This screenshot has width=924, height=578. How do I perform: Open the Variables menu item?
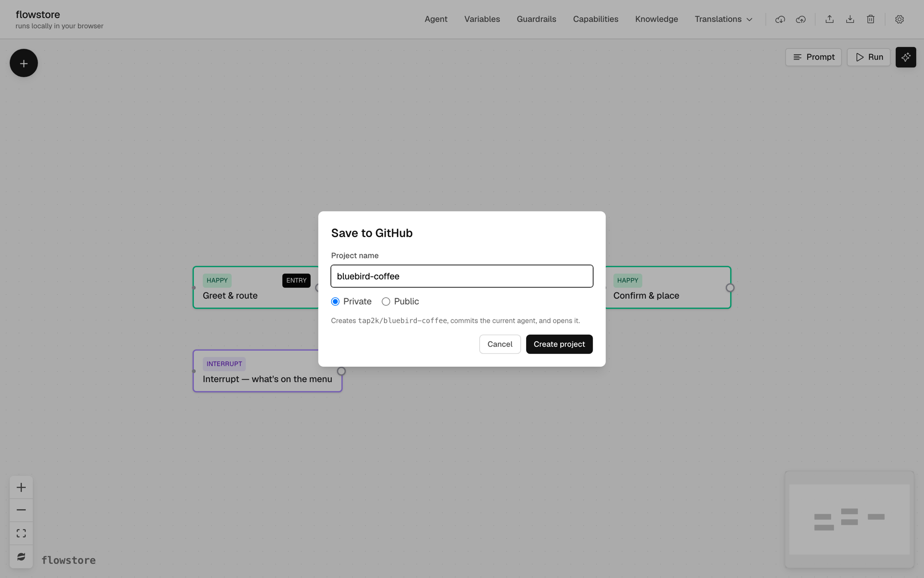tap(482, 19)
